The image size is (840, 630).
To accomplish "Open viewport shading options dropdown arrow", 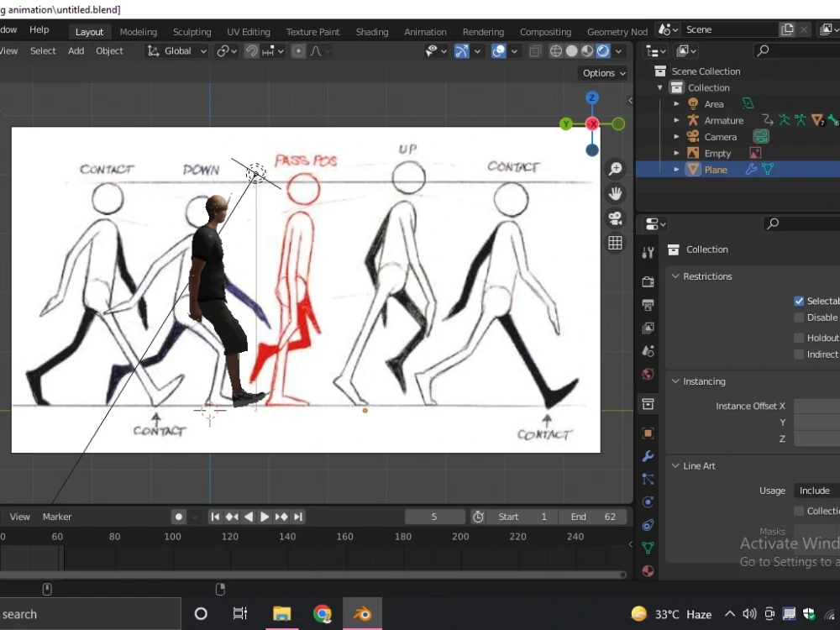I will (x=619, y=51).
